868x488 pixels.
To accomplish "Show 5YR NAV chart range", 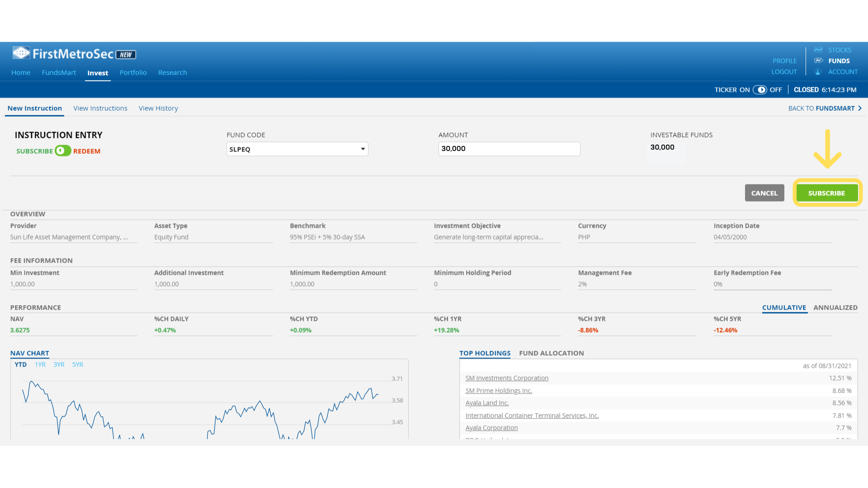I will [x=78, y=365].
